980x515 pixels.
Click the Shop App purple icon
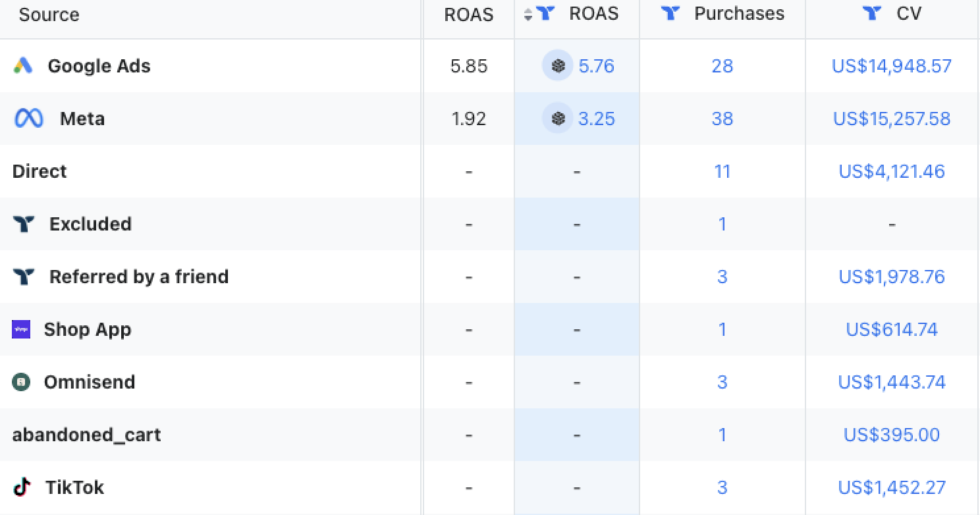point(21,329)
